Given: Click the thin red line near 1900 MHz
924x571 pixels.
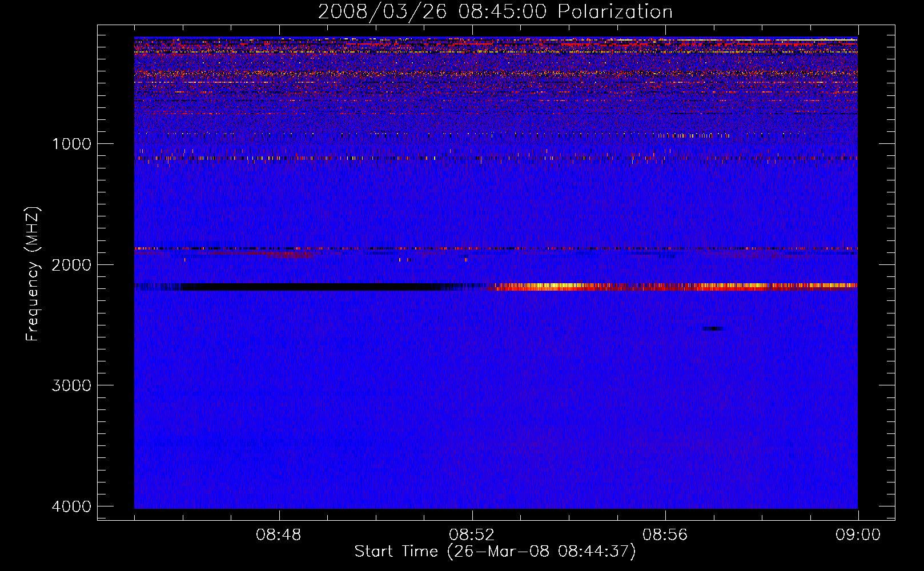Looking at the screenshot, I should (496, 249).
